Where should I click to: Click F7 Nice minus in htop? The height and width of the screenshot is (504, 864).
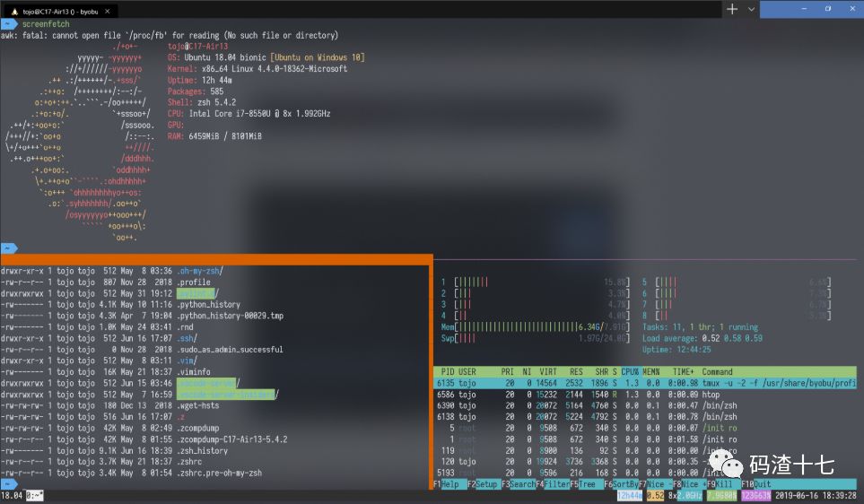tap(655, 484)
